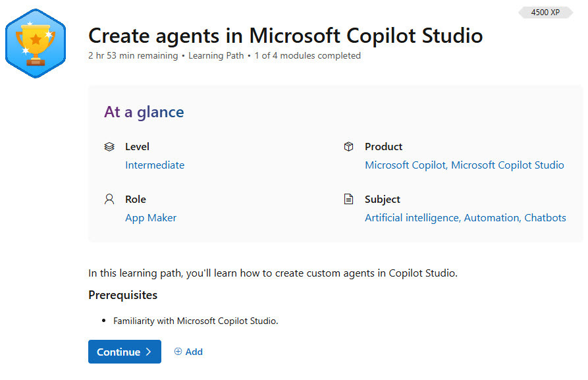
Task: Click the 'Familiarity with Microsoft Copilot Studio.' bullet
Action: 196,321
